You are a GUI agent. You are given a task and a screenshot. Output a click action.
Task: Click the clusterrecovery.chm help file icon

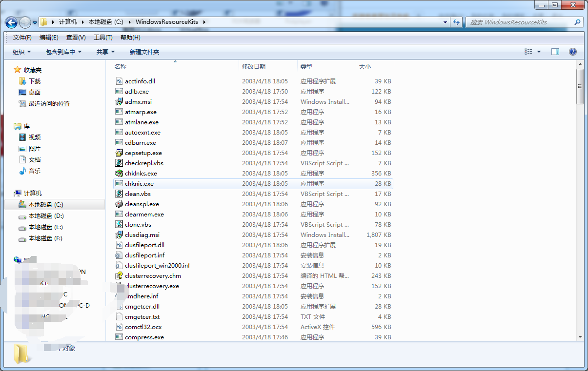119,276
